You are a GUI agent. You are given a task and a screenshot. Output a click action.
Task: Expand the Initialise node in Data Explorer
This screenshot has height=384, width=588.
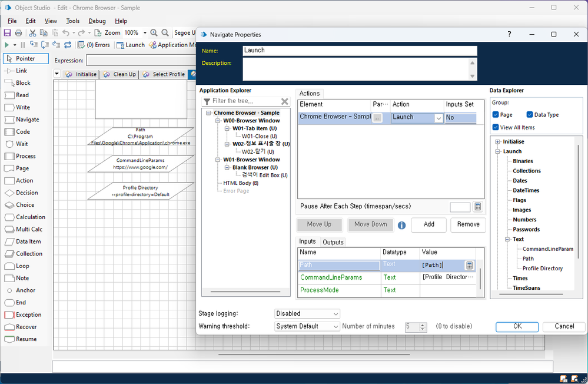[x=498, y=142]
